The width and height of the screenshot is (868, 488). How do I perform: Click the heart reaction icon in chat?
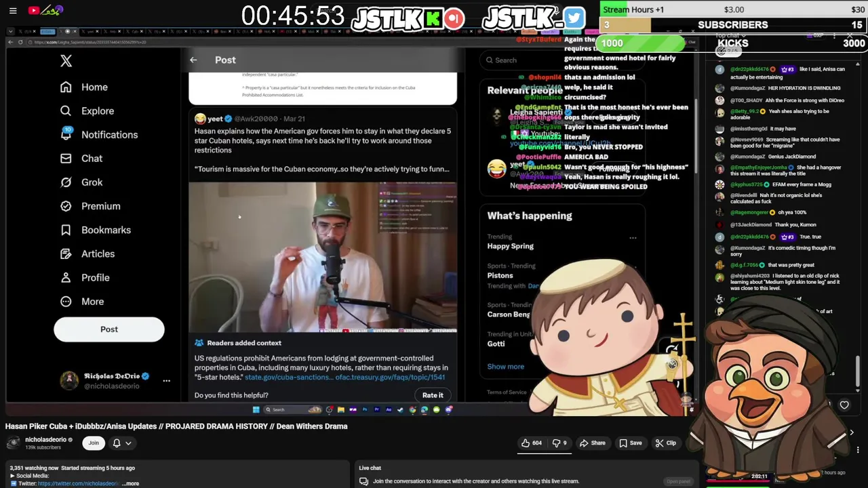(844, 405)
